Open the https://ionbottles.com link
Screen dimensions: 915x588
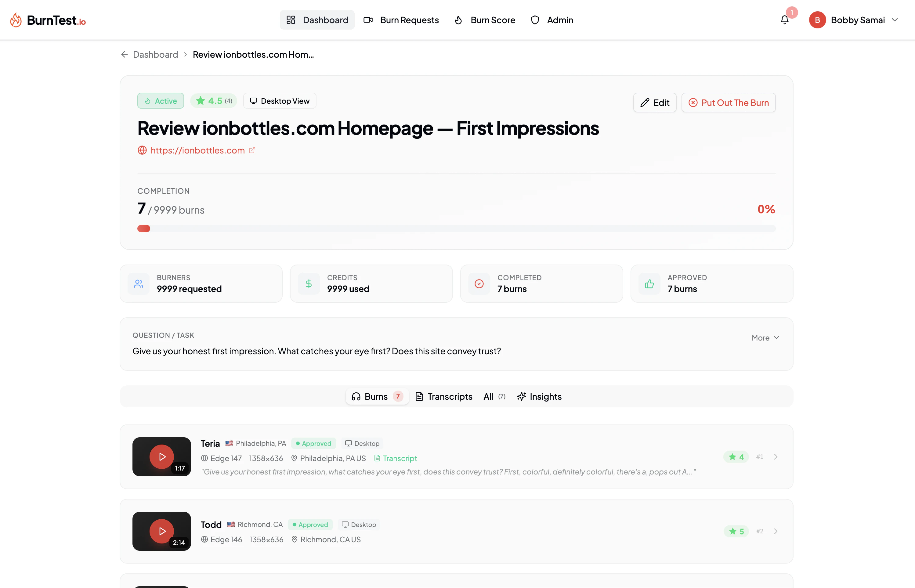[198, 150]
